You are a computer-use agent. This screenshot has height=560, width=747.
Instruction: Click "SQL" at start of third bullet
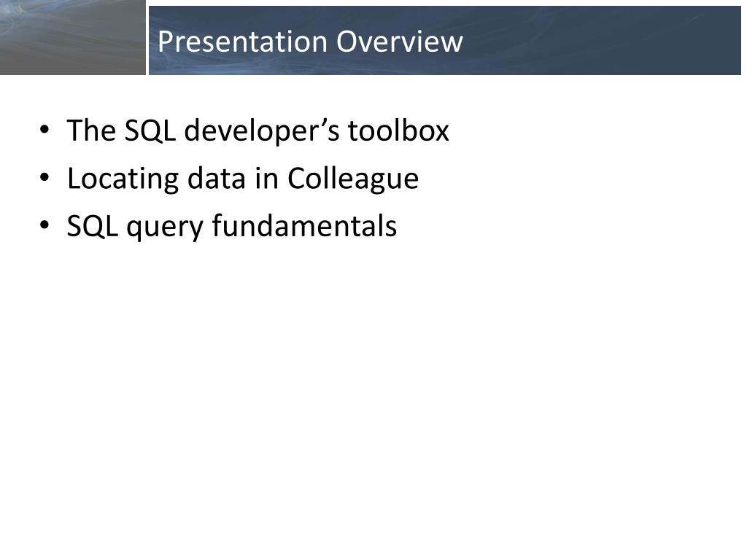click(93, 226)
